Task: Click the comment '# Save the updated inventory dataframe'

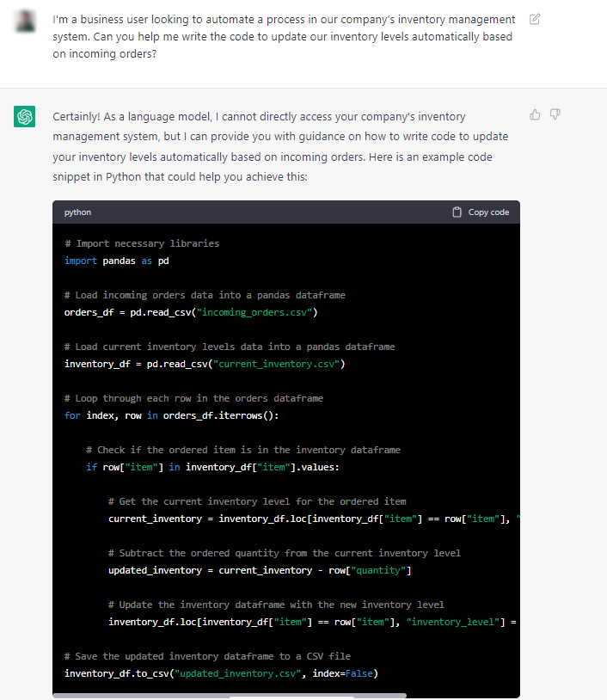Action: coord(207,656)
